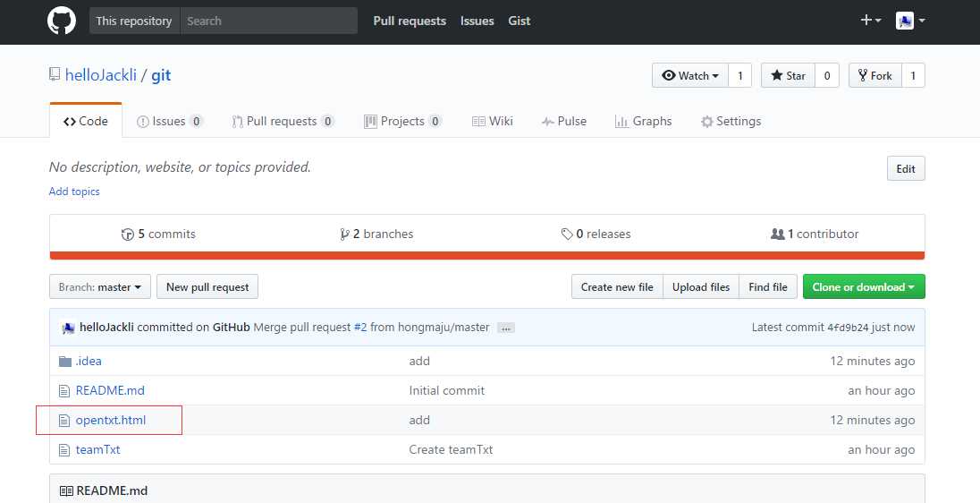Click the commits history icon
Image resolution: width=980 pixels, height=503 pixels.
128,234
